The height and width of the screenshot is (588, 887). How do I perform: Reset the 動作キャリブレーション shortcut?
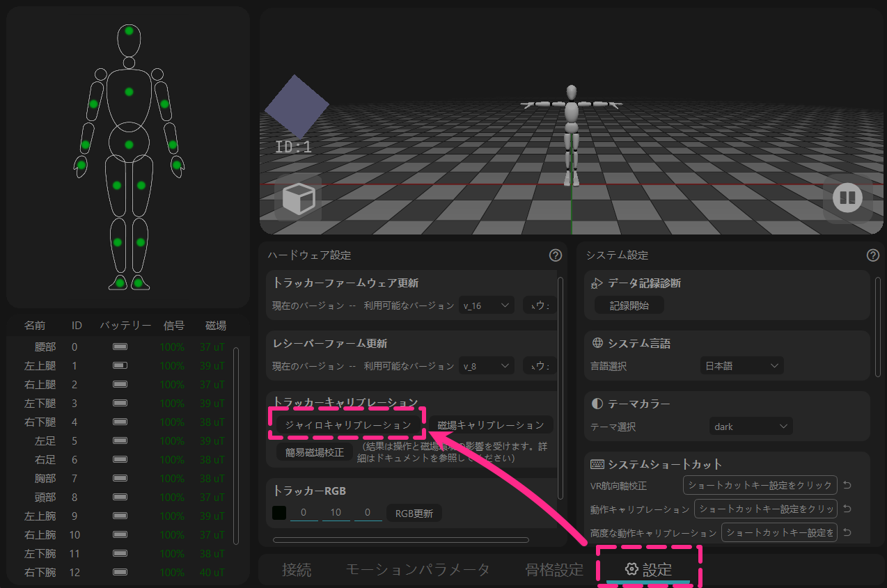847,509
